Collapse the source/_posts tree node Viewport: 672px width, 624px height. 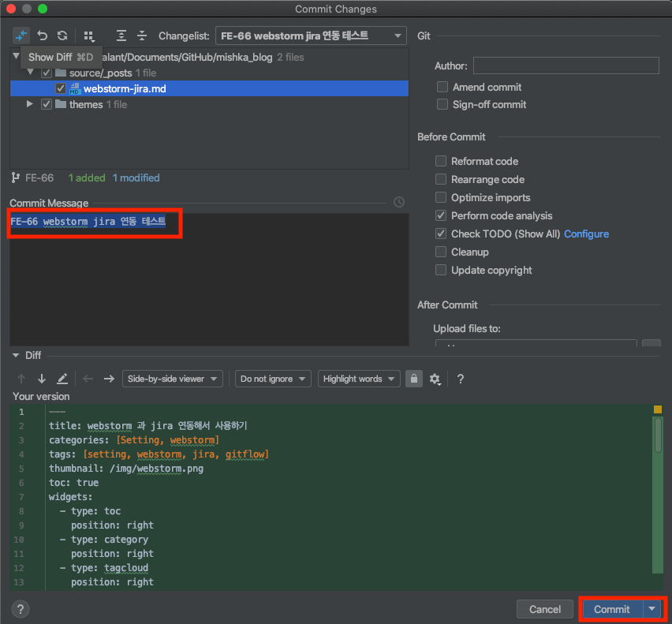click(30, 72)
